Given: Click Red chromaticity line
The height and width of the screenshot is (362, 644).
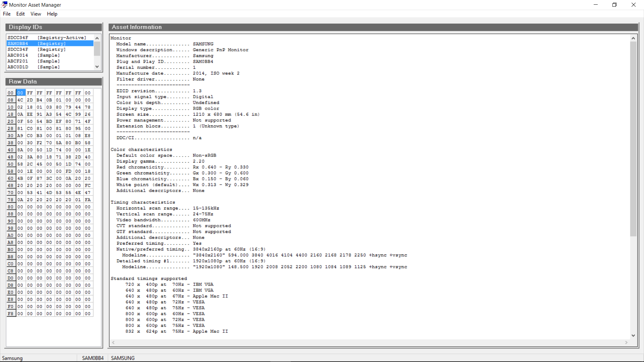Looking at the screenshot, I should [182, 167].
